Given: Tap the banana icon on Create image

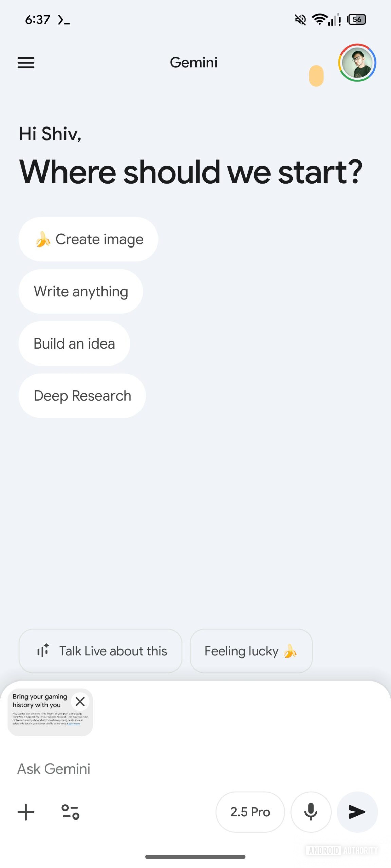Looking at the screenshot, I should click(x=43, y=239).
